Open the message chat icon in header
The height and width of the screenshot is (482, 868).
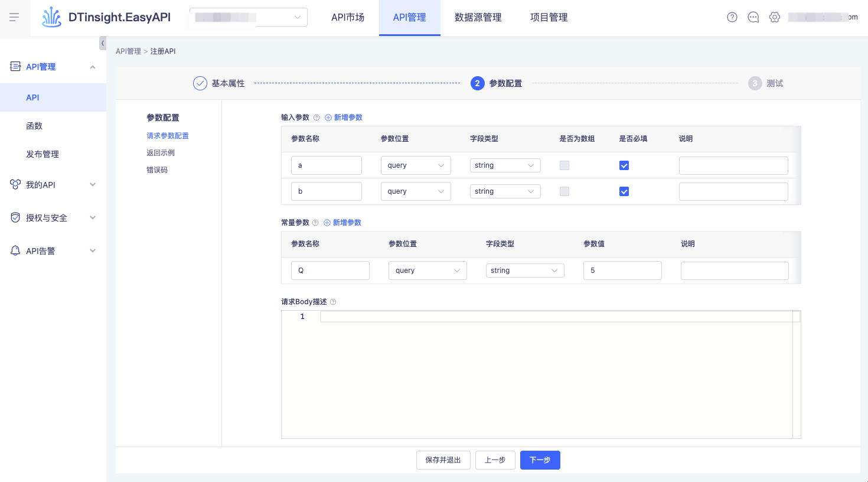(753, 17)
